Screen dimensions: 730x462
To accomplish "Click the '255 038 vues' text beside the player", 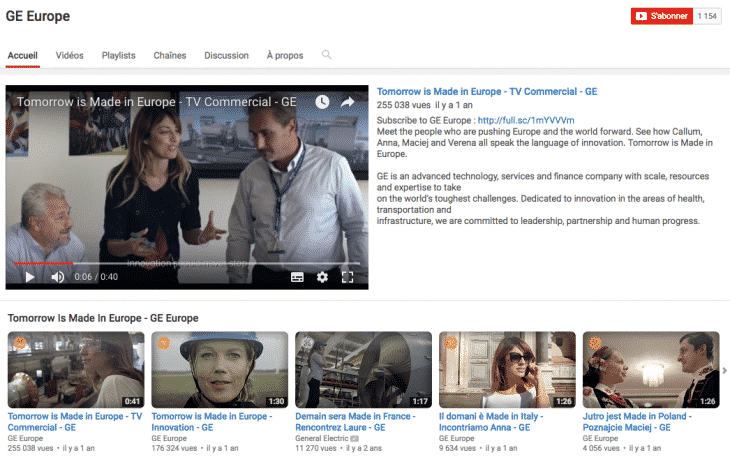I will tap(404, 105).
